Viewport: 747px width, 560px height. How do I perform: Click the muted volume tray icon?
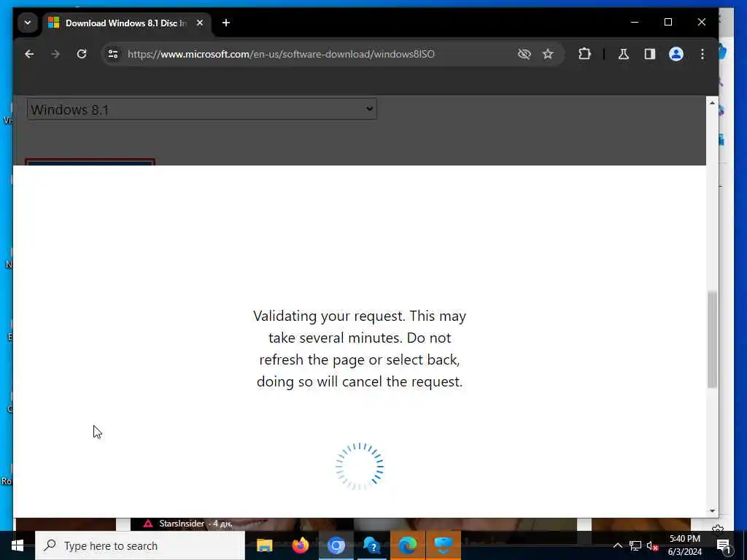click(653, 545)
